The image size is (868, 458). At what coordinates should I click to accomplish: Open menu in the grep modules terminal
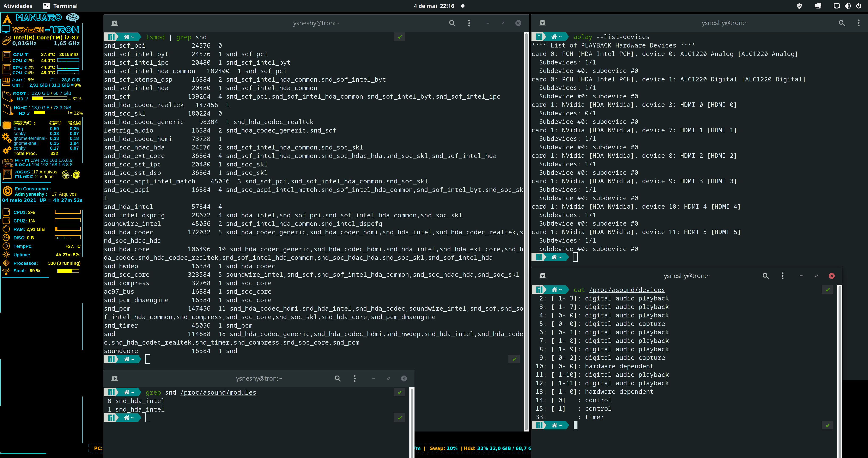coord(355,378)
